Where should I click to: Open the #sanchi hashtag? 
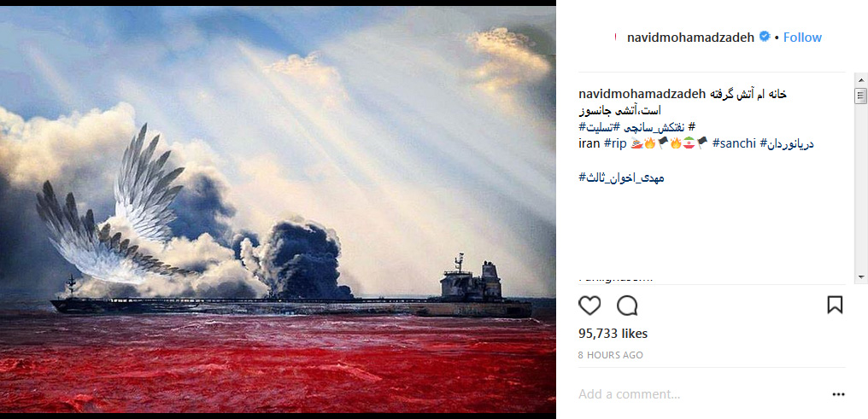pyautogui.click(x=734, y=143)
